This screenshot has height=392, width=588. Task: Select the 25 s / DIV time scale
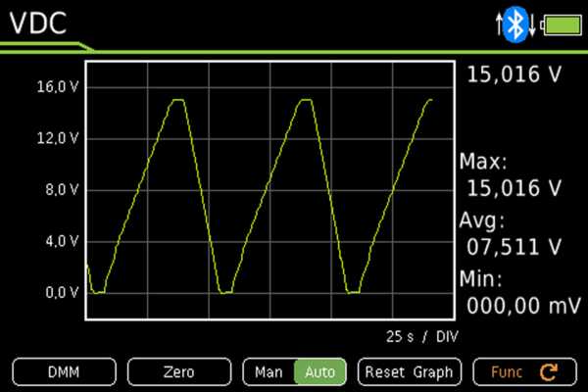tap(422, 336)
